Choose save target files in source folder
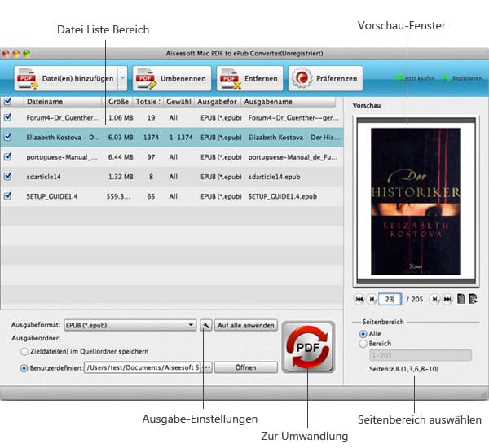The height and width of the screenshot is (448, 489). (x=26, y=351)
